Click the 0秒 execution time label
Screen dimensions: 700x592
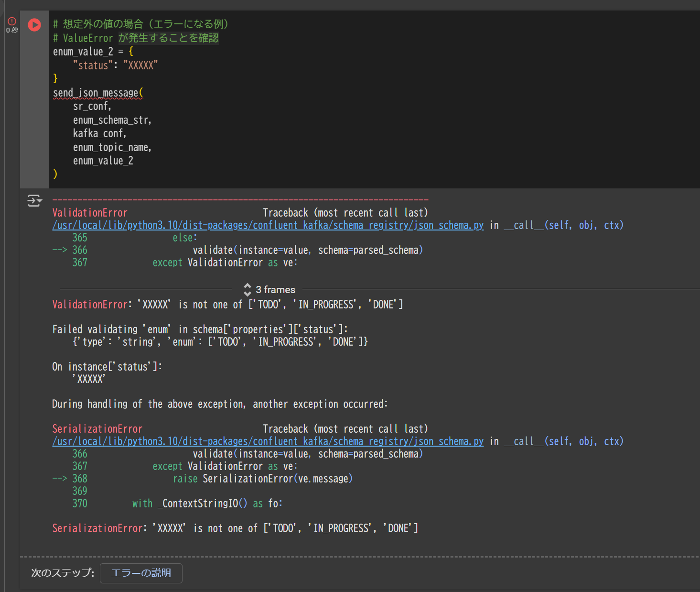tap(12, 30)
